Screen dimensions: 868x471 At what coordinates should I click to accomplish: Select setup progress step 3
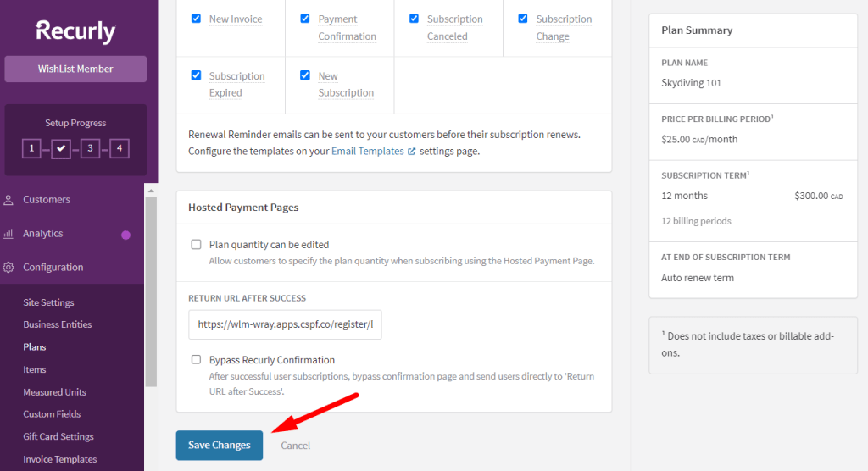pyautogui.click(x=90, y=148)
